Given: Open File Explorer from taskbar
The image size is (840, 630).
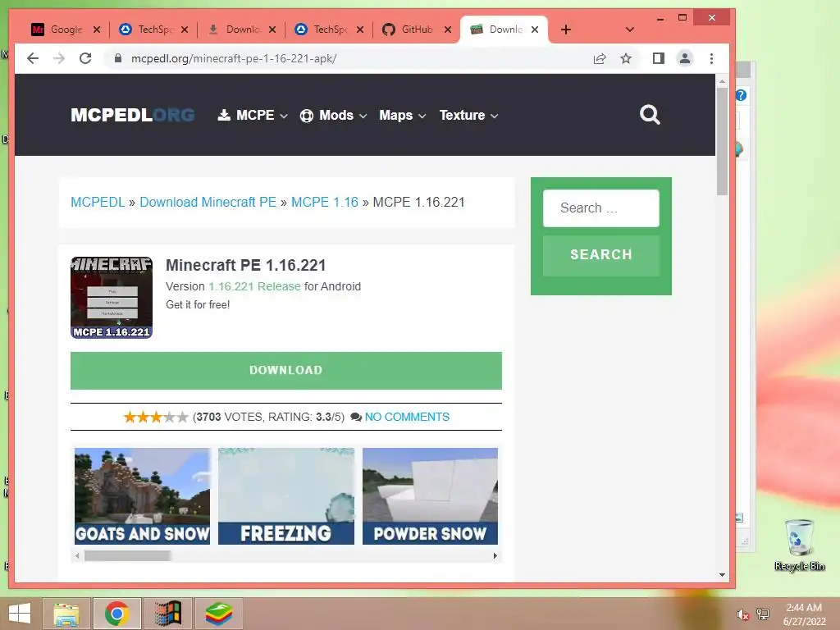Looking at the screenshot, I should pyautogui.click(x=66, y=614).
